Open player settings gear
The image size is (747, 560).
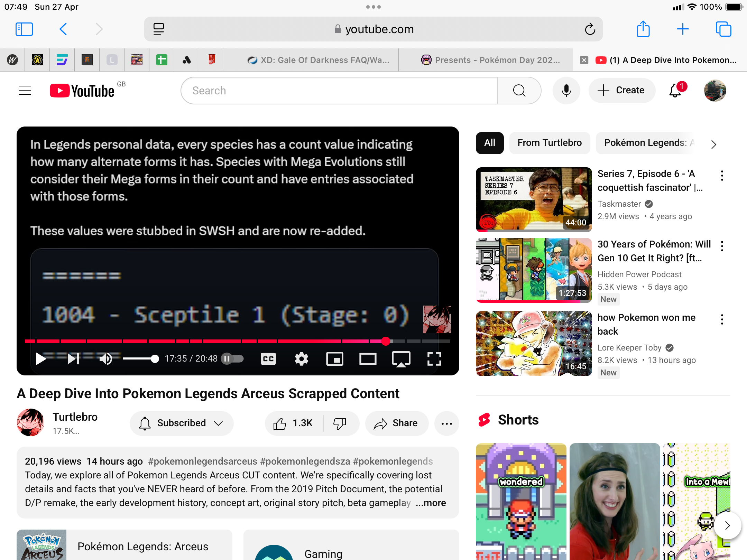coord(302,359)
